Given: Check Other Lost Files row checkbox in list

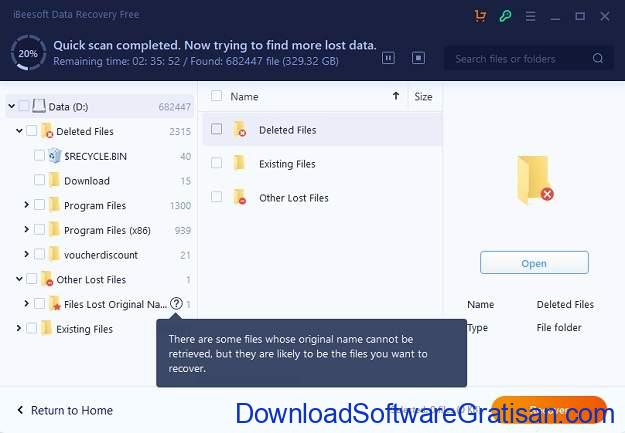Looking at the screenshot, I should click(x=216, y=197).
